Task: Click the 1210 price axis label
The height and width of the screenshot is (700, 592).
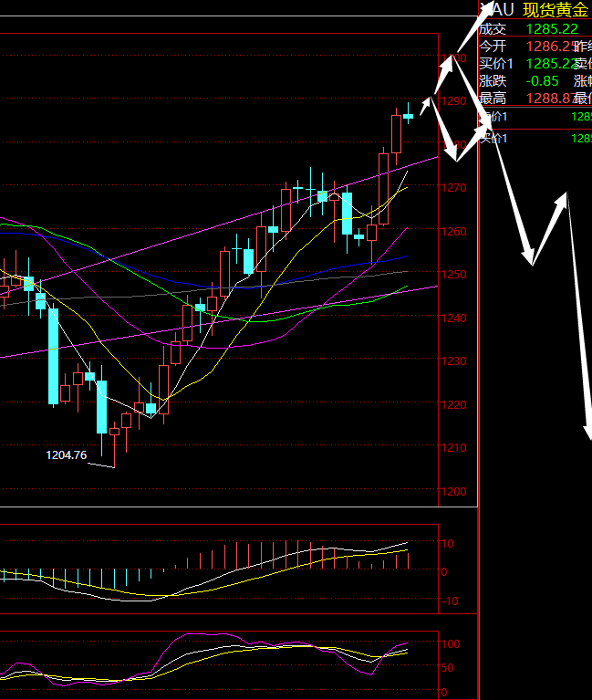Action: click(x=454, y=448)
